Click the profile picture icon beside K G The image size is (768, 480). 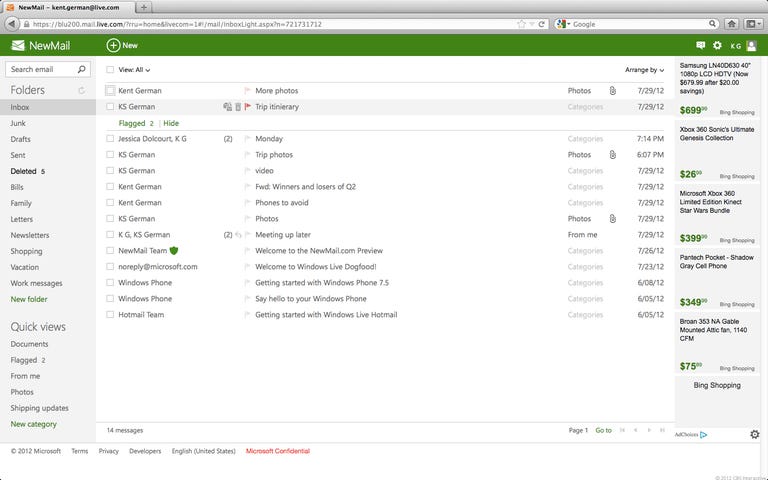751,45
